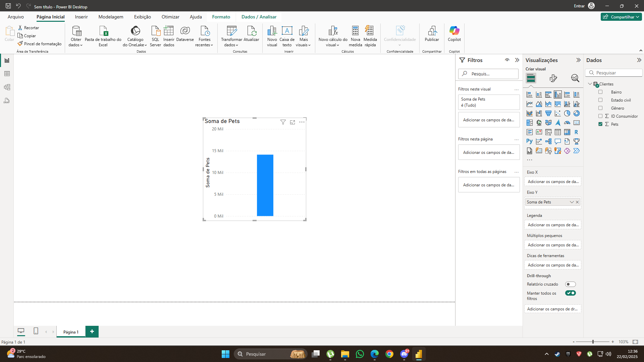Select the gauge visual icon
This screenshot has height=362, width=644.
pos(567,123)
